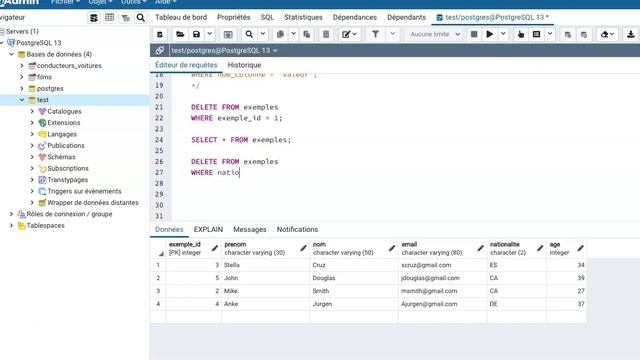Open the 'Aucune limite' row limit dropdown
Viewport: 640px width, 360px height.
435,34
